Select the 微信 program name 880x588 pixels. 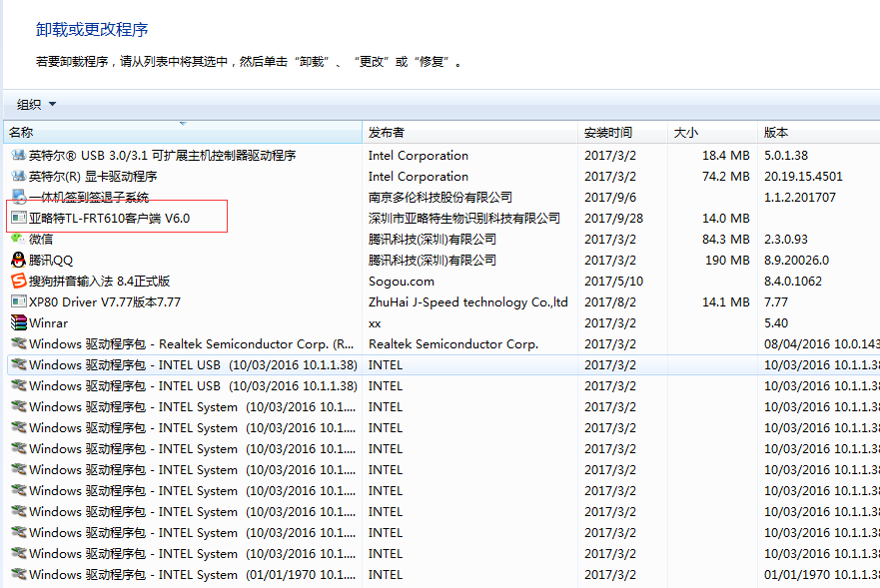click(x=41, y=239)
